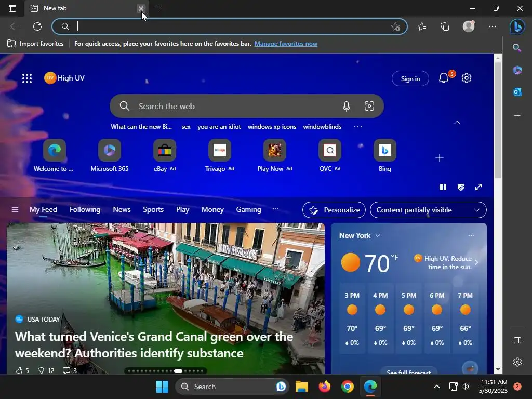Start a visual search with the camera icon
This screenshot has width=532, height=399.
369,106
